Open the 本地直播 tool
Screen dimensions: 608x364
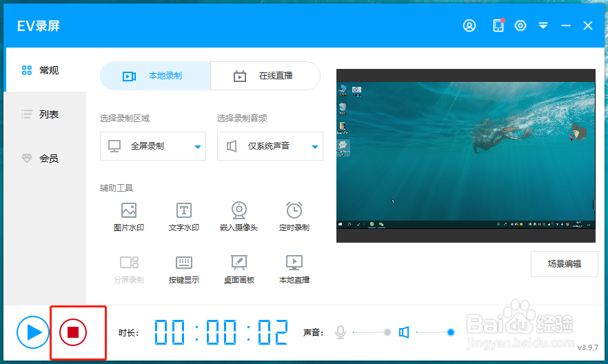[294, 270]
